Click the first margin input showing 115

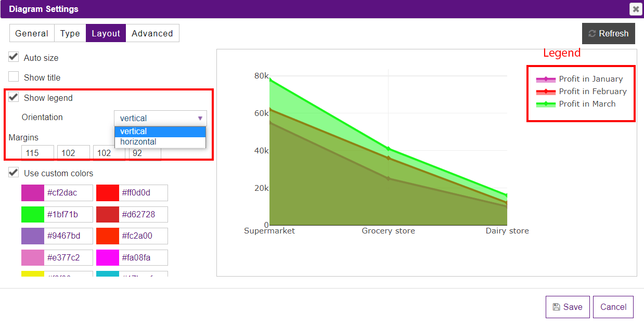tap(37, 152)
